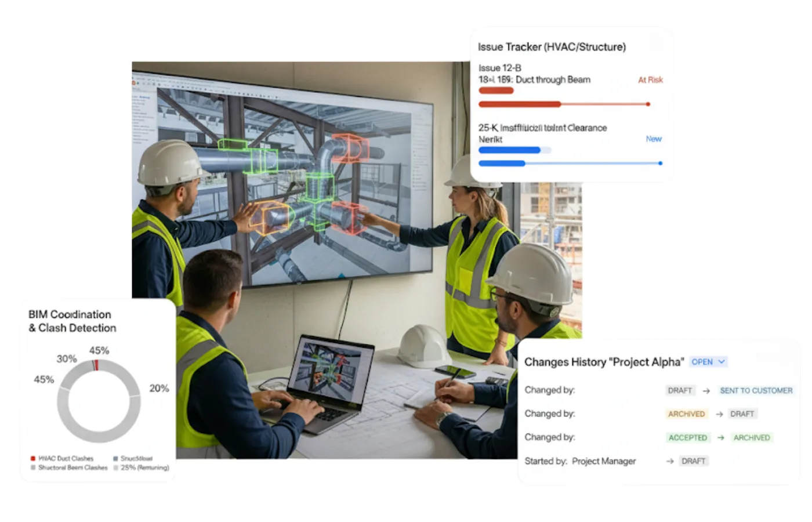Open the OPEN status dropdown
Viewport: 812px width, 522px height.
click(x=708, y=362)
